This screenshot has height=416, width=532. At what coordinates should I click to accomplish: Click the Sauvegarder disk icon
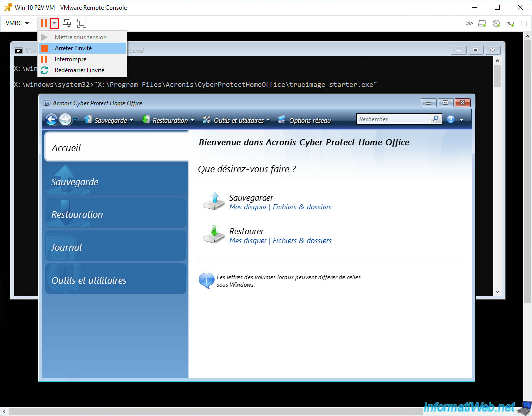(214, 202)
